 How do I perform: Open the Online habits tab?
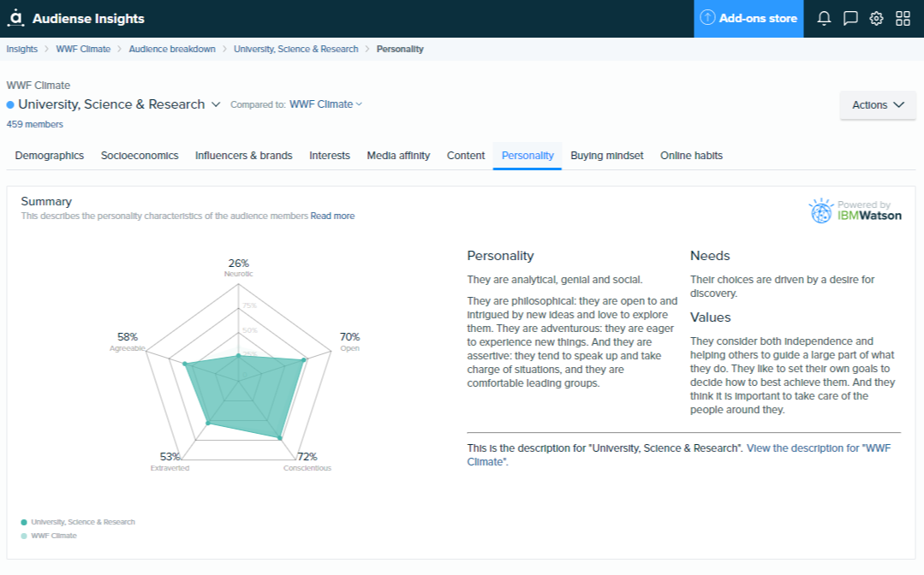(x=690, y=156)
